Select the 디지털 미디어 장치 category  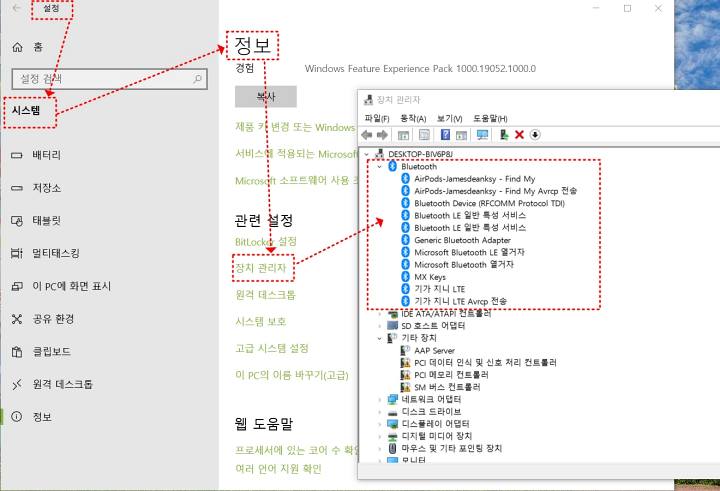437,436
